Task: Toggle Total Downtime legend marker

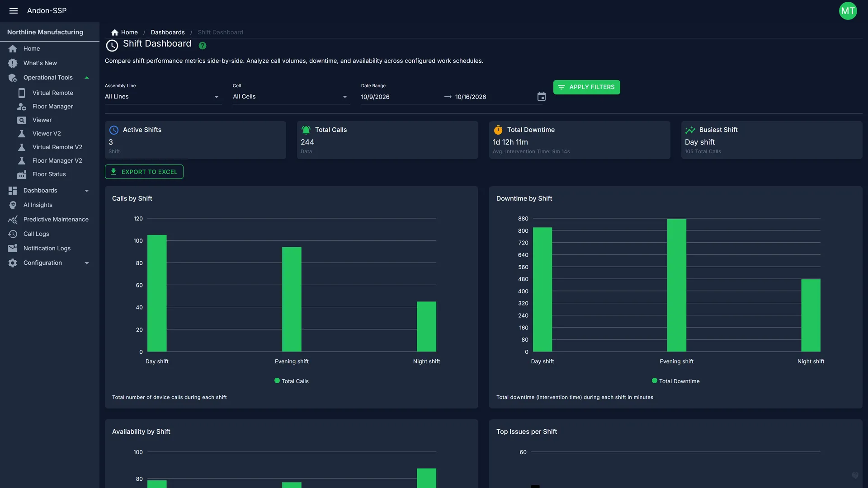Action: point(655,381)
